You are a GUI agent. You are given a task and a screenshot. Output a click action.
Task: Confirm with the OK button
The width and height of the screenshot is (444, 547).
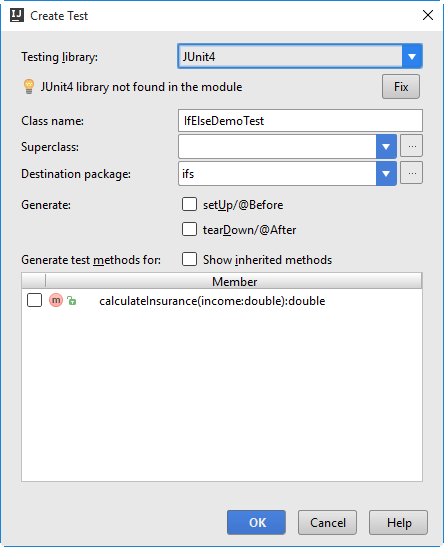256,523
